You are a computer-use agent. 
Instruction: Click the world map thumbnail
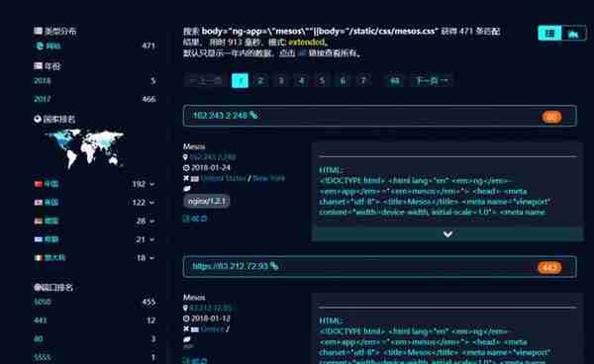click(85, 148)
